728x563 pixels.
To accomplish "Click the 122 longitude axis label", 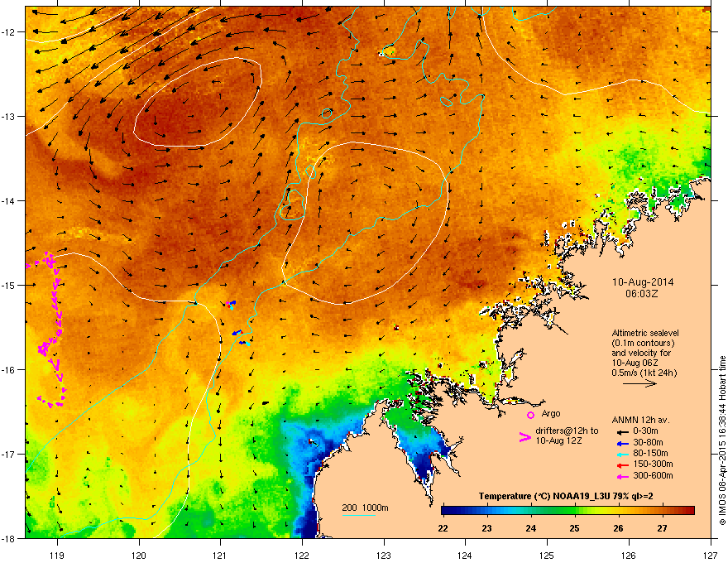I will [302, 555].
